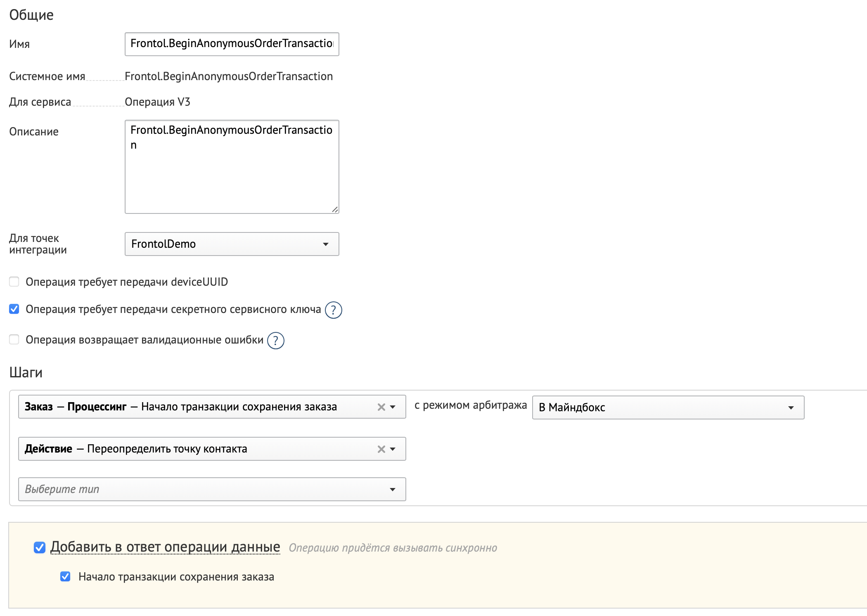This screenshot has width=867, height=616.
Task: Open arbitration mode dropdown 'В Майндбокс'
Action: (x=668, y=408)
